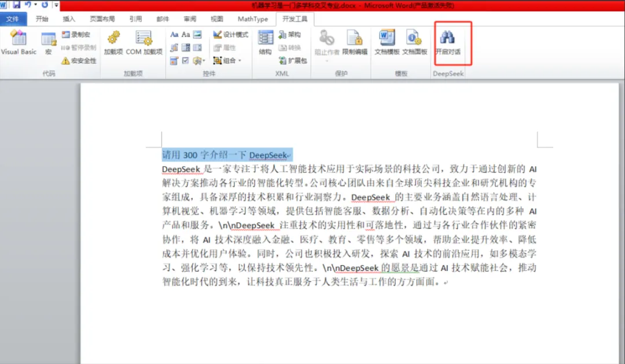625x364 pixels.
Task: Insert a drop-down list content control
Action: click(197, 48)
